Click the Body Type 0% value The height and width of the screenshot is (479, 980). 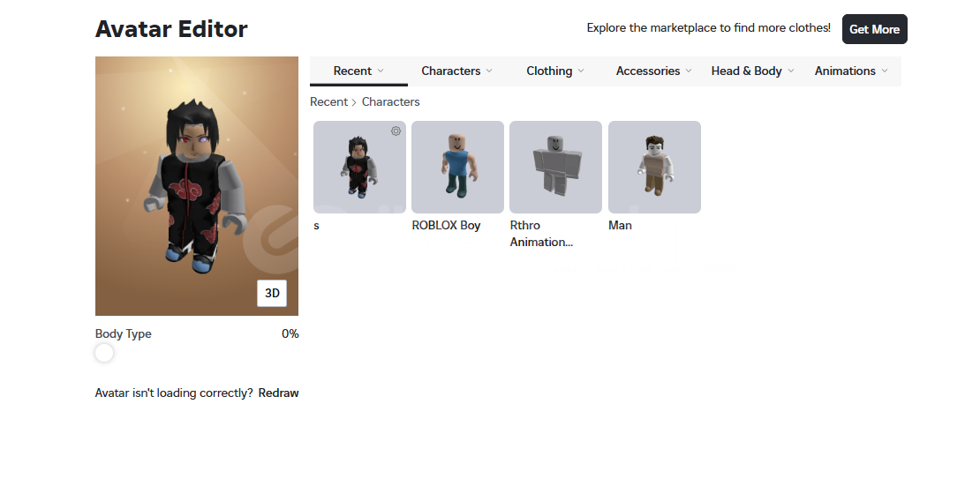pyautogui.click(x=290, y=333)
